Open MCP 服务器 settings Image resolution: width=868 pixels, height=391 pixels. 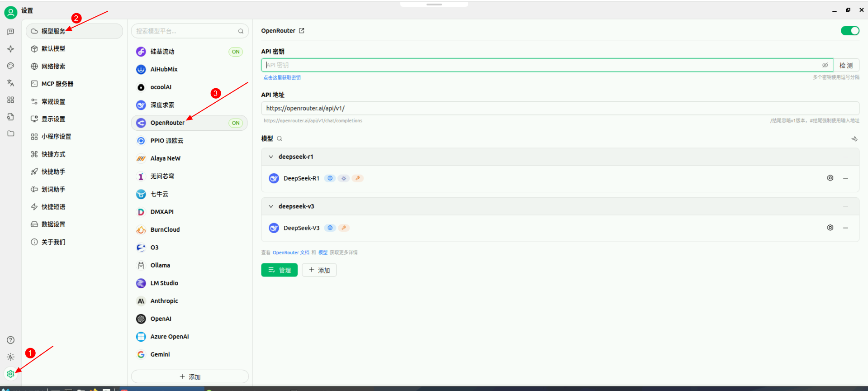pyautogui.click(x=75, y=84)
